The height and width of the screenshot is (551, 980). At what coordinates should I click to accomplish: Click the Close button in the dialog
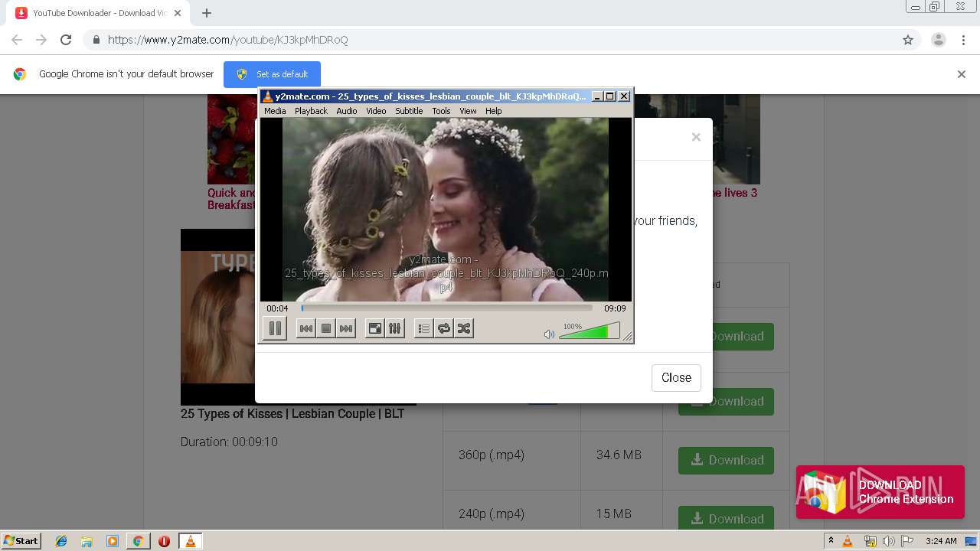[x=676, y=377]
